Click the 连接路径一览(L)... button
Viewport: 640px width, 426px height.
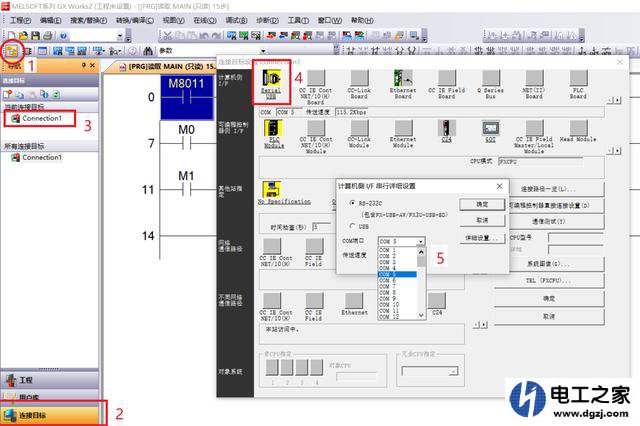point(549,189)
